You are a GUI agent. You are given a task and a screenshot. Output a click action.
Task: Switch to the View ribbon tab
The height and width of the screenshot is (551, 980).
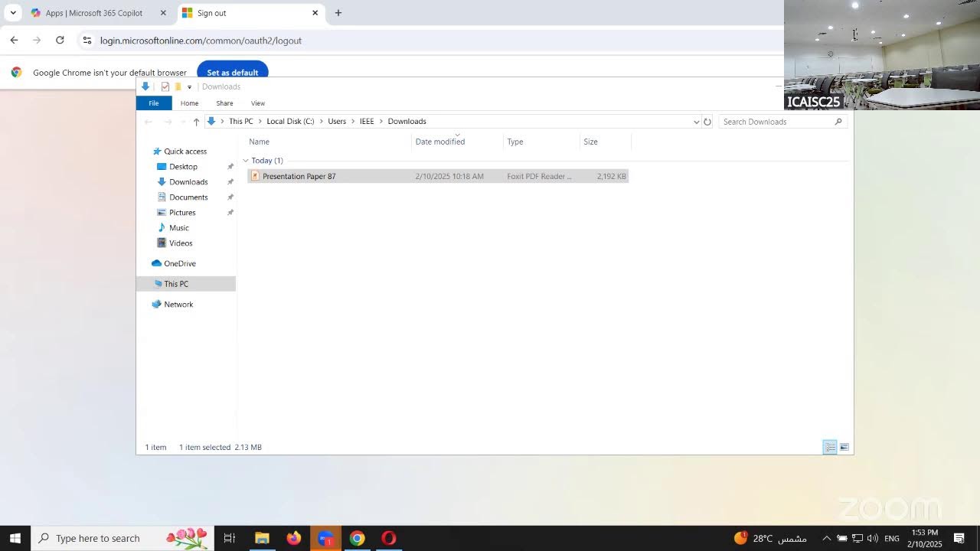[x=258, y=103]
